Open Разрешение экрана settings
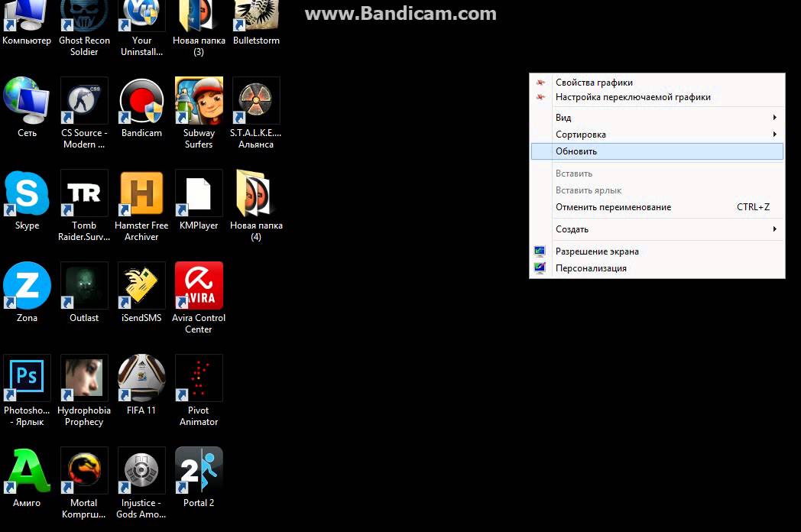The image size is (801, 532). pyautogui.click(x=657, y=251)
